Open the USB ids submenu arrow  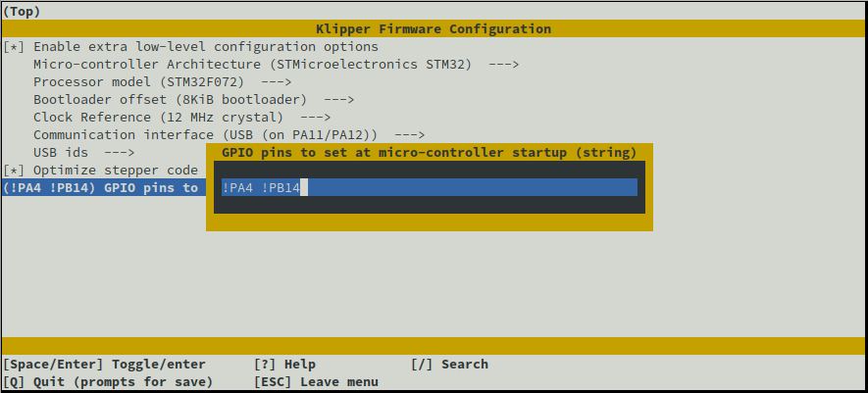[119, 153]
